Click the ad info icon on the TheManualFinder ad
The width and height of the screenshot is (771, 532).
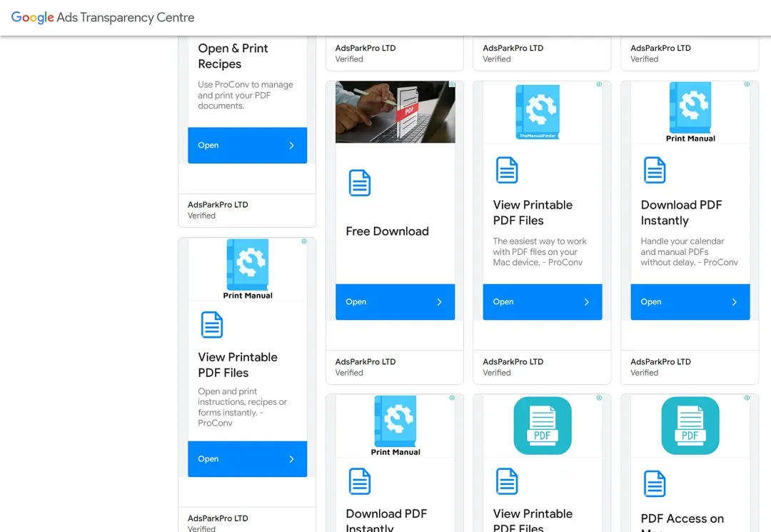[x=599, y=84]
